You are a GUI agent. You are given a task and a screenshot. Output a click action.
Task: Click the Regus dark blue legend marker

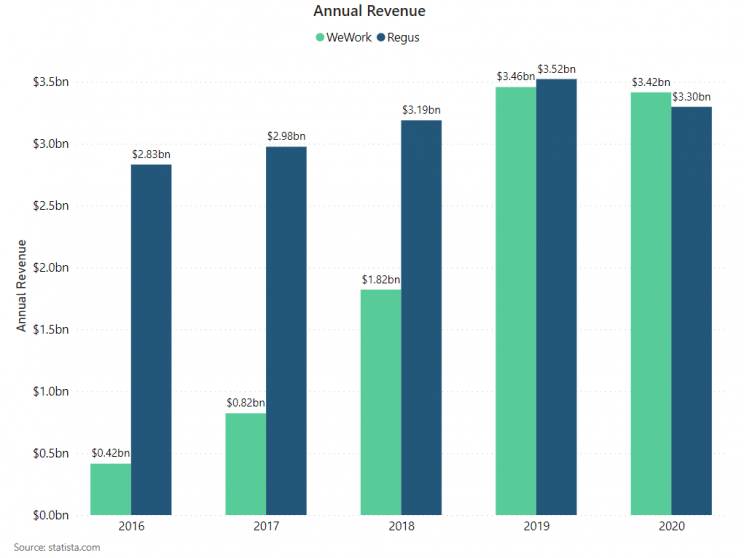point(381,37)
